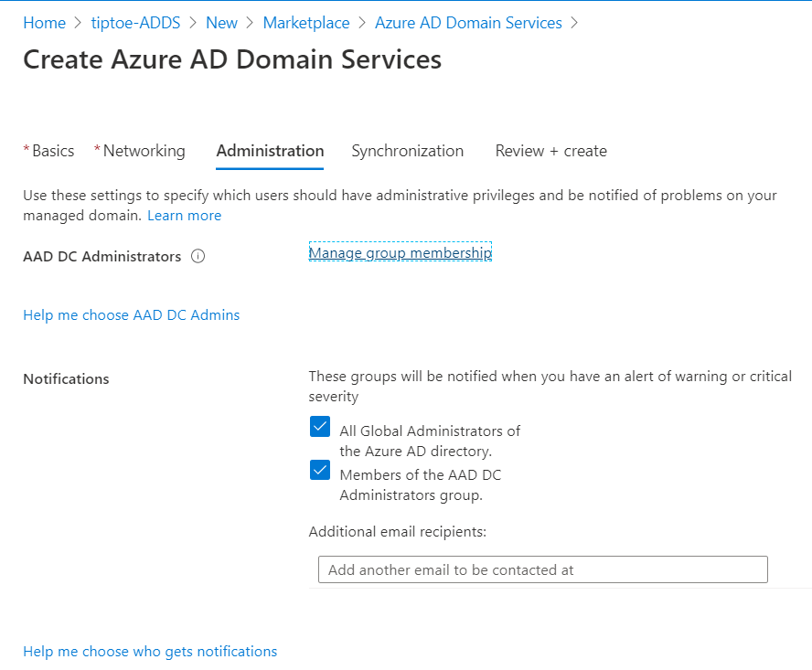Open Manage group membership link
Viewport: 812px width, 670px height.
401,252
